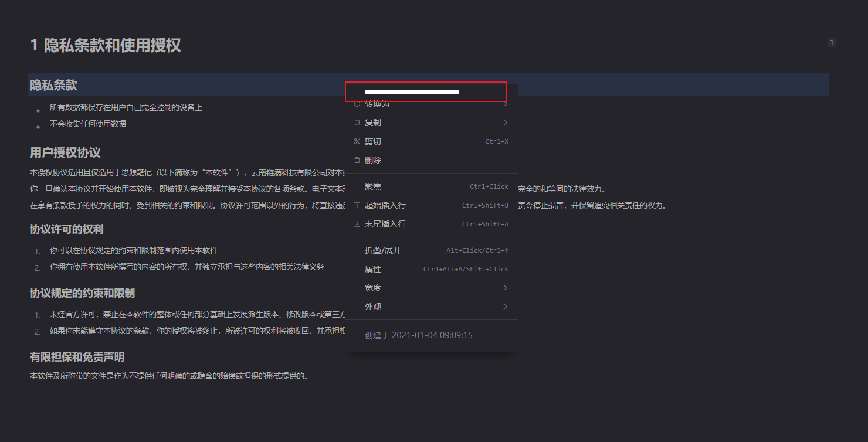The height and width of the screenshot is (442, 868).
Task: Click the paragraph starting 本授权协议适用且仅适用于思源笔记
Action: tap(187, 172)
